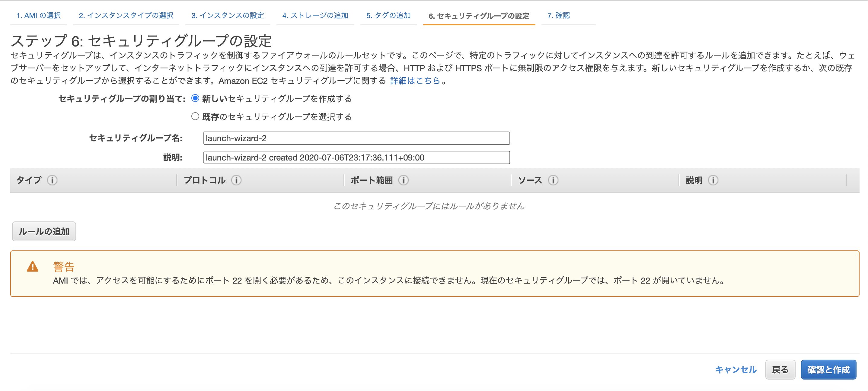Focus the 説明 description input field
The width and height of the screenshot is (868, 391).
click(356, 157)
